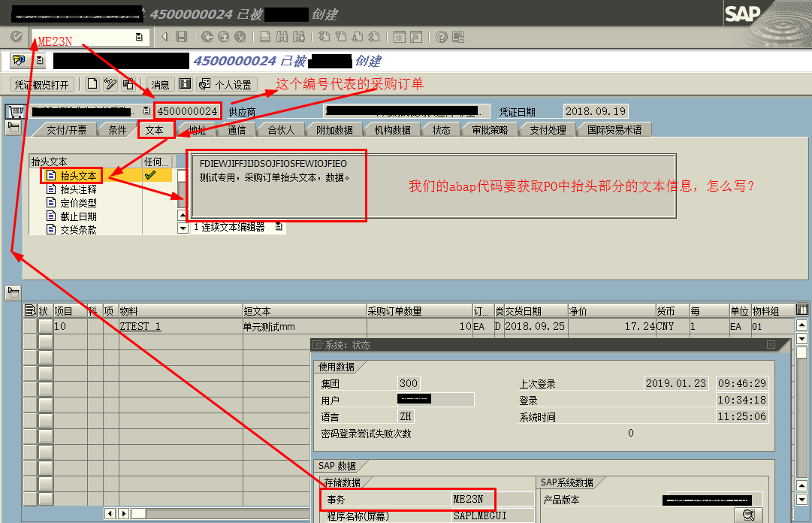
Task: Click the Find Next binoculars-plus icon
Action: pos(299,37)
